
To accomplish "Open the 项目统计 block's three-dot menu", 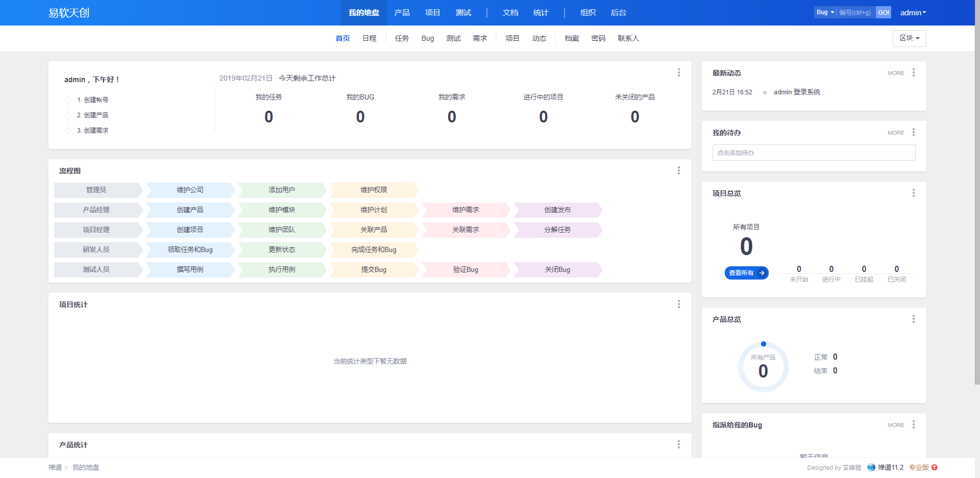I will (x=679, y=304).
